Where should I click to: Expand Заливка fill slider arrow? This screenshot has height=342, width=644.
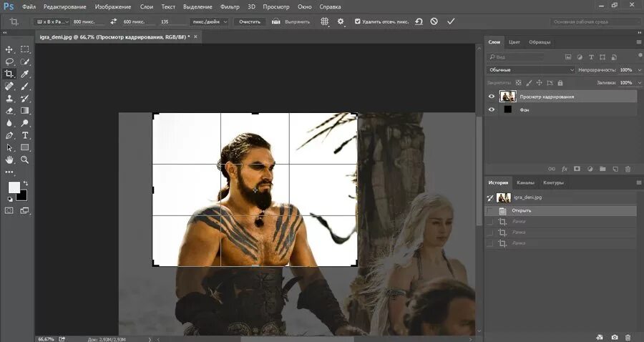coord(640,83)
